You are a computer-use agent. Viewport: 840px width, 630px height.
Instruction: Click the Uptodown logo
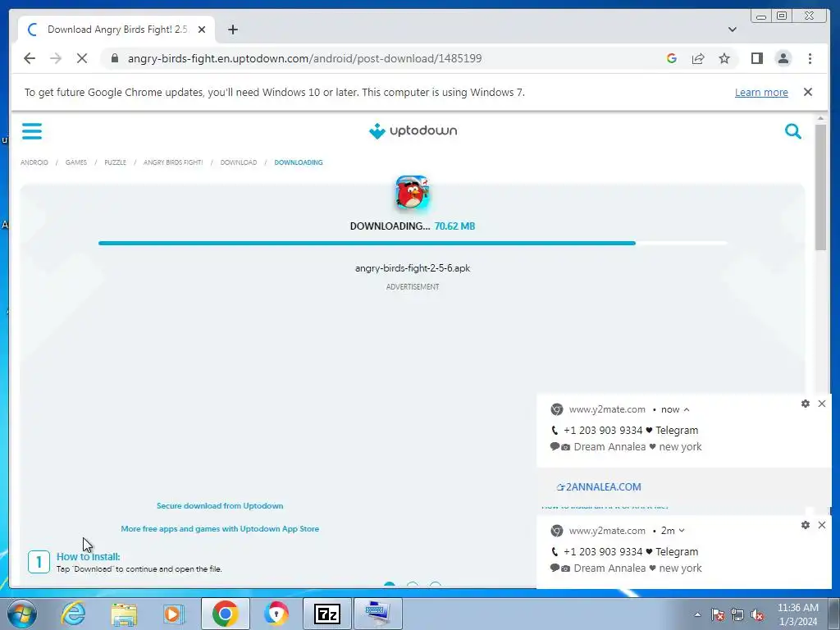tap(413, 130)
